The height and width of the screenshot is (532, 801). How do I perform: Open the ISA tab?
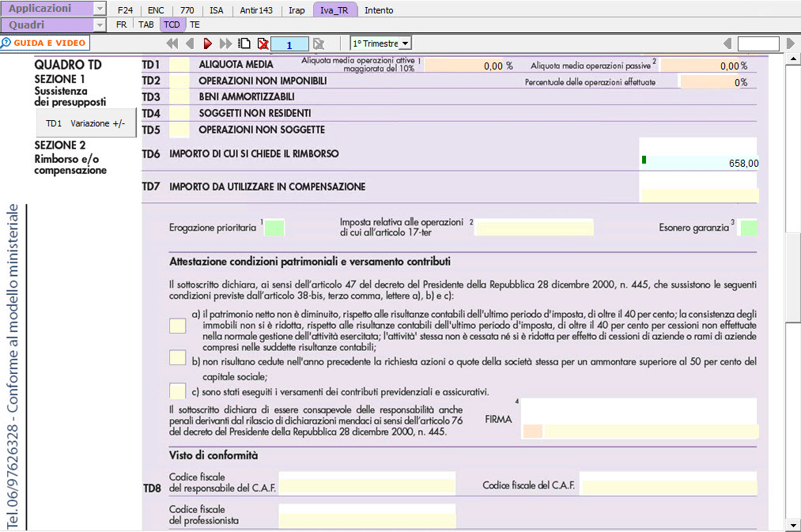[x=217, y=10]
